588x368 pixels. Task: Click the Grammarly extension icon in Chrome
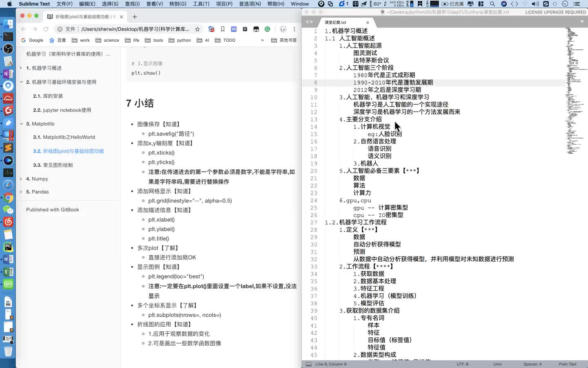coord(267,29)
